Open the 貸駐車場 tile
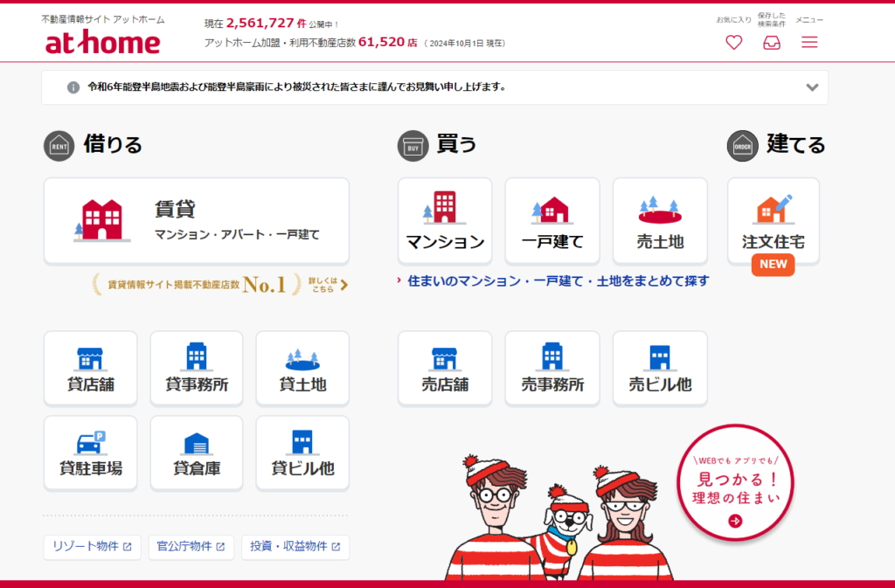Viewport: 895px width, 588px height. [x=91, y=453]
